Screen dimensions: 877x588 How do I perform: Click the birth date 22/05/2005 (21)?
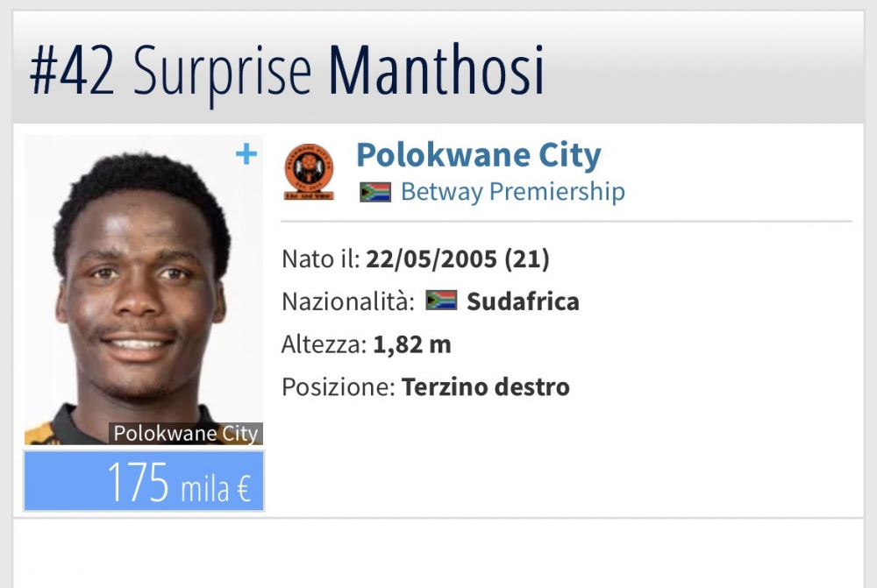click(x=458, y=259)
